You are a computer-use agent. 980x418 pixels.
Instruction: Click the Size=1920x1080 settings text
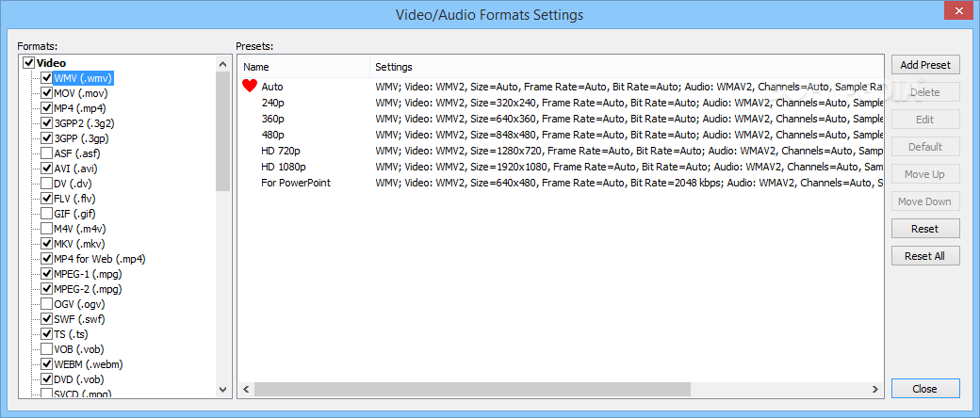511,167
